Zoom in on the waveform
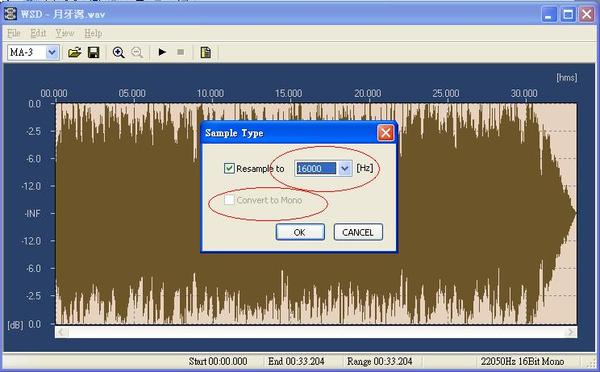 tap(119, 52)
